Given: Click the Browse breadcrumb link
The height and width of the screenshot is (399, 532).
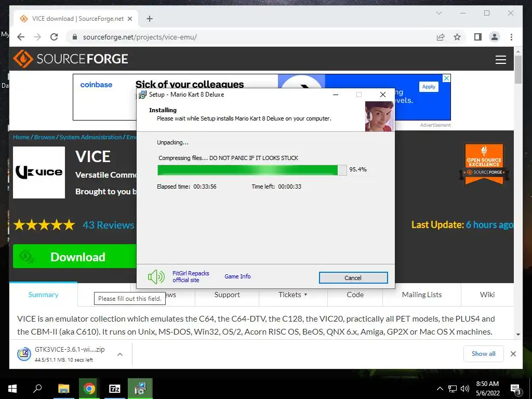Looking at the screenshot, I should pyautogui.click(x=45, y=137).
